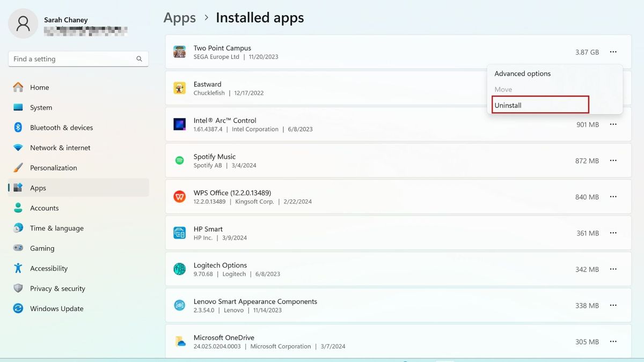The image size is (644, 362).
Task: Open the three-dot menu for Logitech Options
Action: (x=613, y=269)
